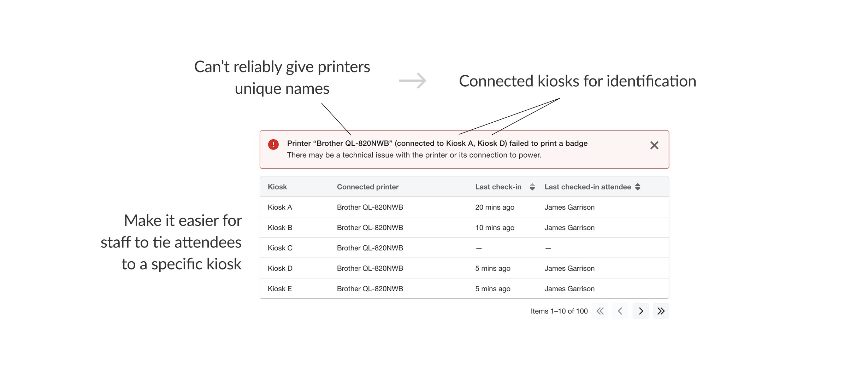The height and width of the screenshot is (374, 868).
Task: Click the red error exclamation icon
Action: [x=273, y=144]
